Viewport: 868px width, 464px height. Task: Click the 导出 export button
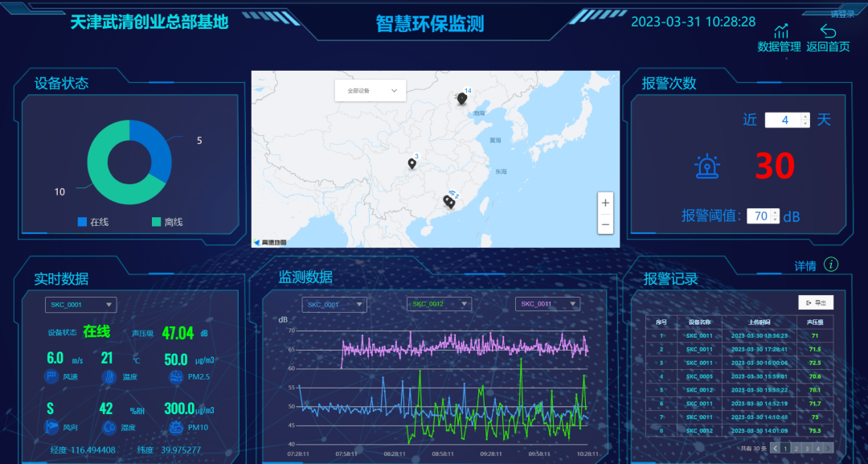pos(816,303)
